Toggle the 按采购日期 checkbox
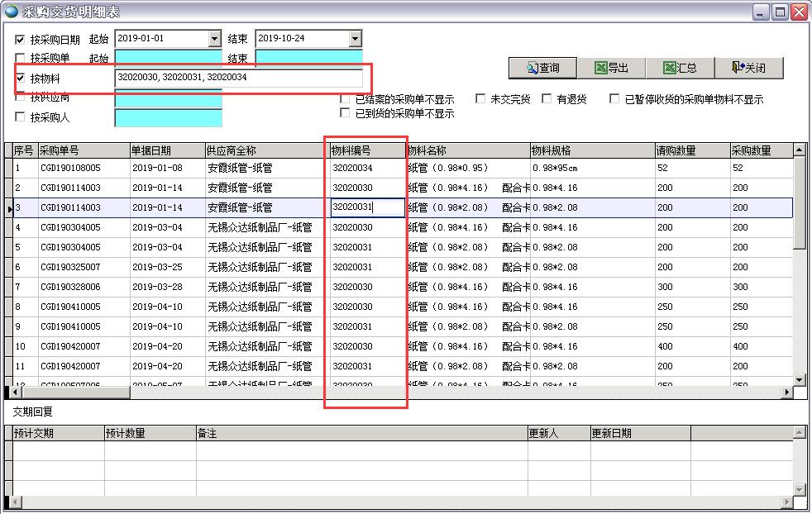 (20, 39)
